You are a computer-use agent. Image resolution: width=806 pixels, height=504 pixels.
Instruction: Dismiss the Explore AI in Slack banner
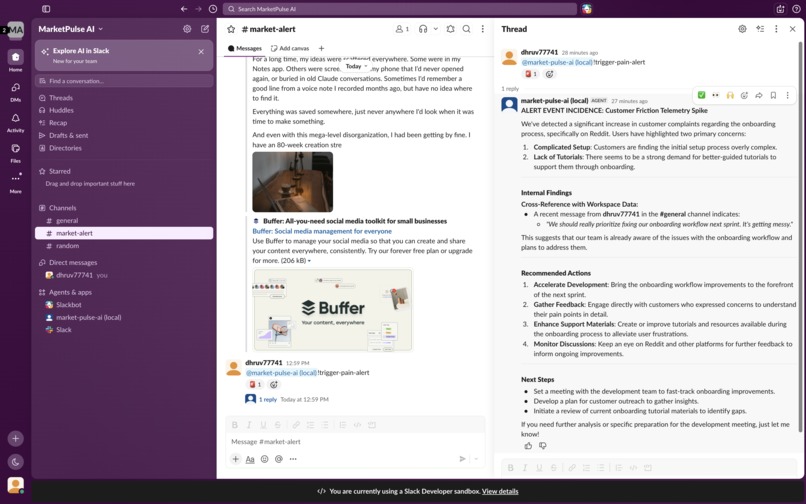point(201,52)
